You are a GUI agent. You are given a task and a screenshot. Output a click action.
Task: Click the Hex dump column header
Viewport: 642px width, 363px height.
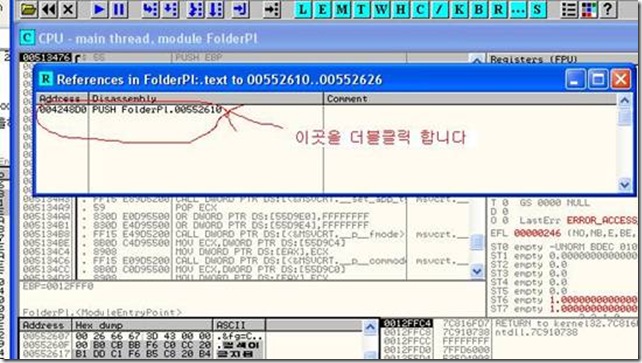[142, 325]
